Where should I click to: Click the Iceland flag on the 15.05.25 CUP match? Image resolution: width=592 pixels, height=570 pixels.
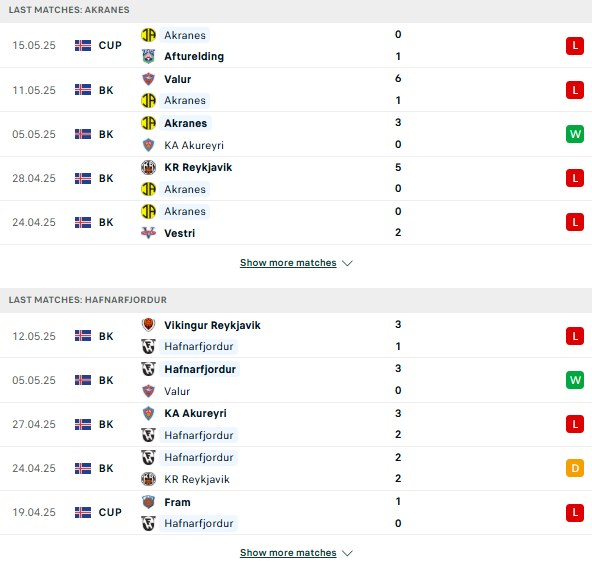[x=83, y=45]
